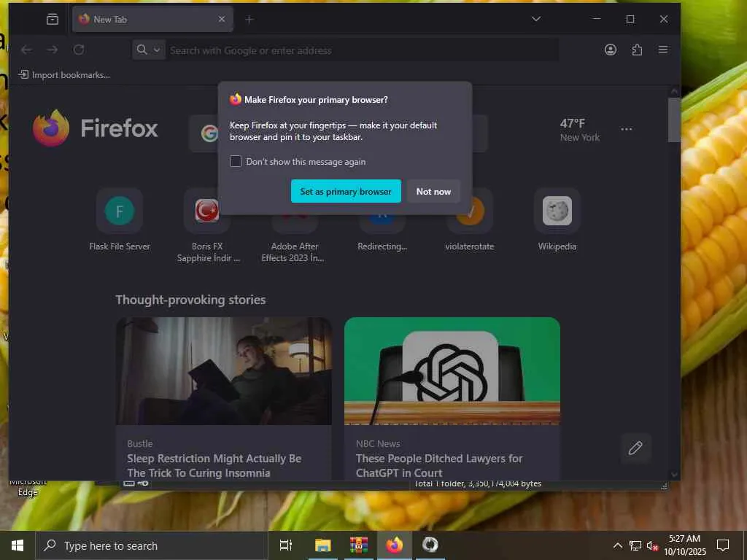Show hidden system tray icons
747x560 pixels.
pyautogui.click(x=617, y=545)
